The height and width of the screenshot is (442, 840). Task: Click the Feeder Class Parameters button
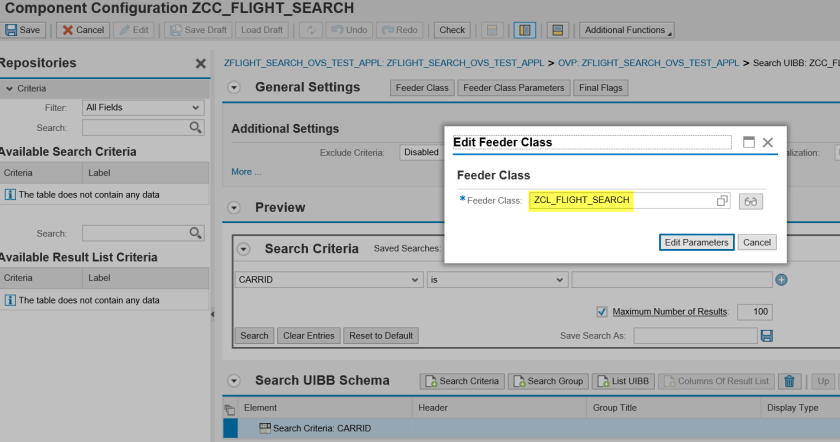point(513,88)
